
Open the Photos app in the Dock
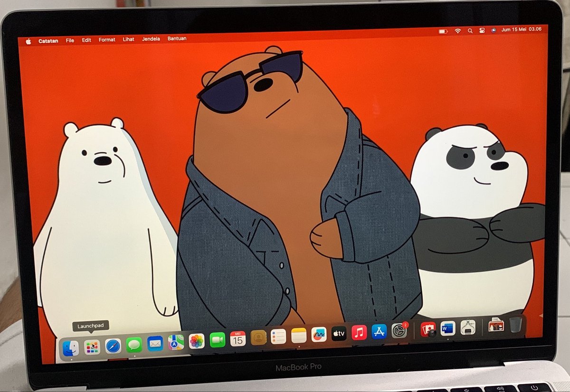pyautogui.click(x=197, y=341)
